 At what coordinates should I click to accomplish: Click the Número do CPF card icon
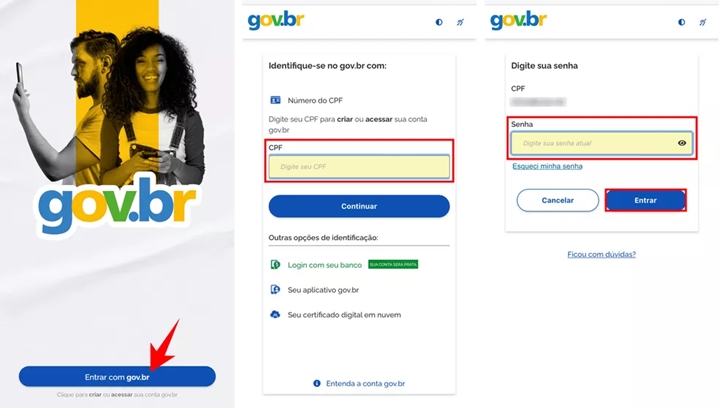coord(275,100)
